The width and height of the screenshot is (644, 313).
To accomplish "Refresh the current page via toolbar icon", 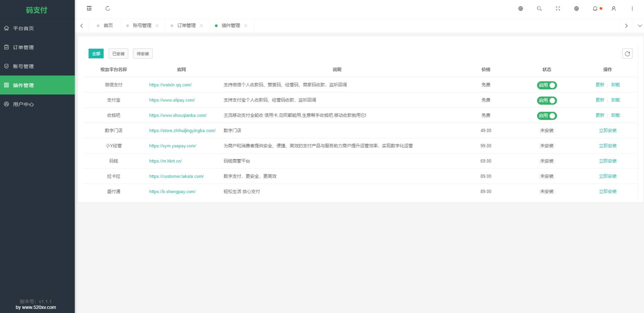I will 108,8.
